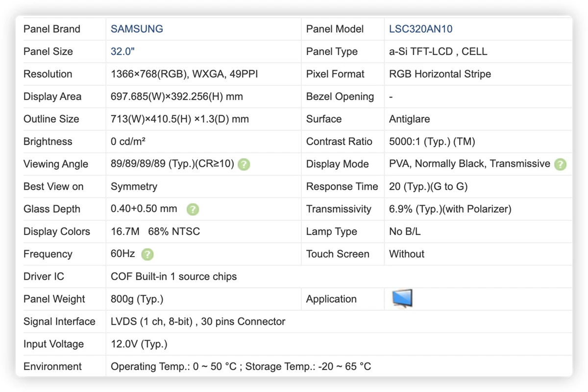
Task: Select LVDS (1 ch, 8-bit), 30 pins Connector
Action: pyautogui.click(x=198, y=322)
